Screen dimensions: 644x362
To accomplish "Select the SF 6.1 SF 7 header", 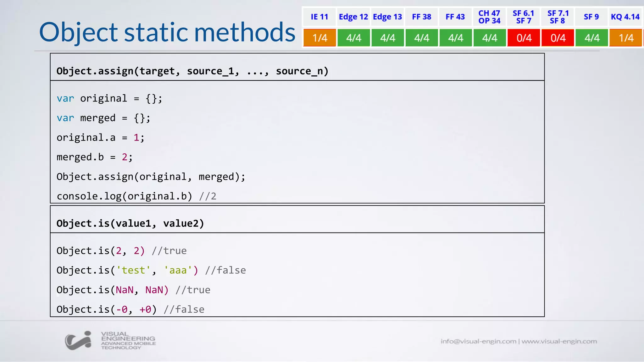I will click(x=523, y=17).
